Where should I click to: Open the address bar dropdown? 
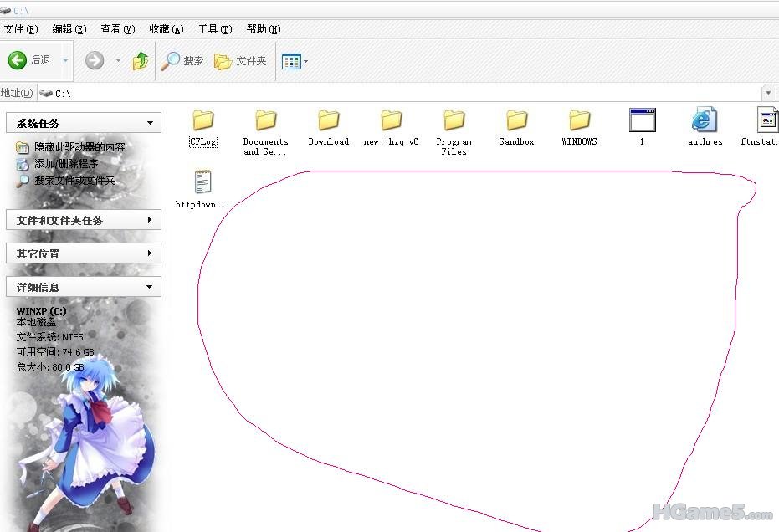coord(769,93)
